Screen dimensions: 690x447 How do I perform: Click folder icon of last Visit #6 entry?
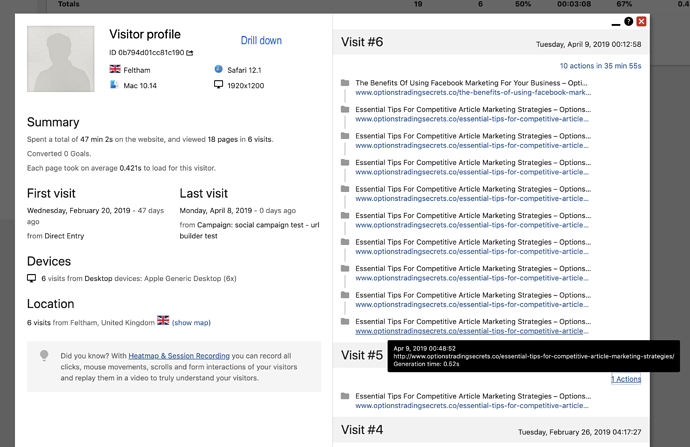pyautogui.click(x=345, y=321)
